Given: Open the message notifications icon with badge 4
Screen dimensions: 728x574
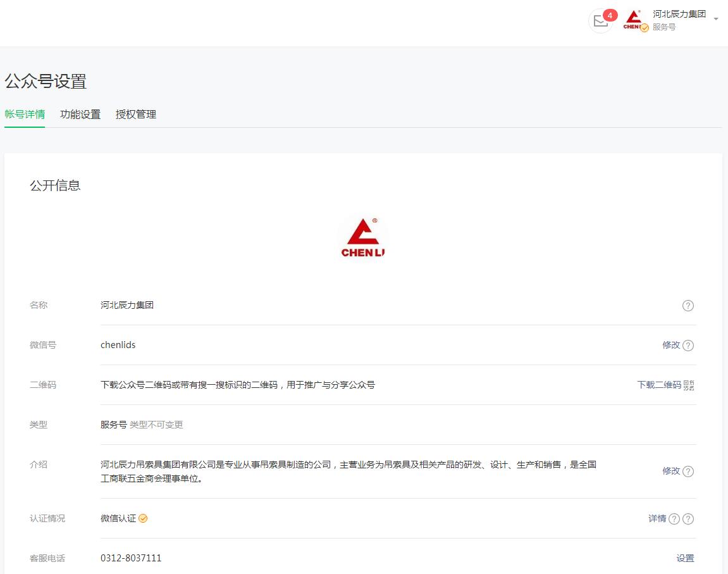Looking at the screenshot, I should (601, 22).
